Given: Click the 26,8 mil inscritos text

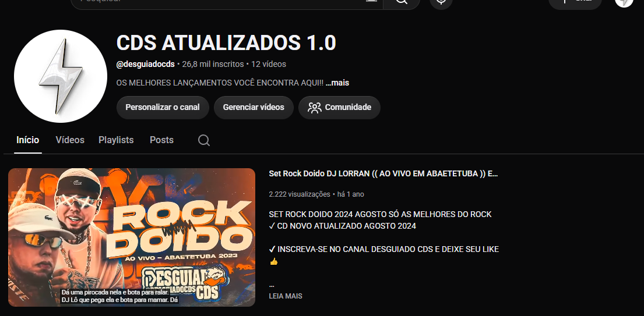Looking at the screenshot, I should [x=213, y=65].
